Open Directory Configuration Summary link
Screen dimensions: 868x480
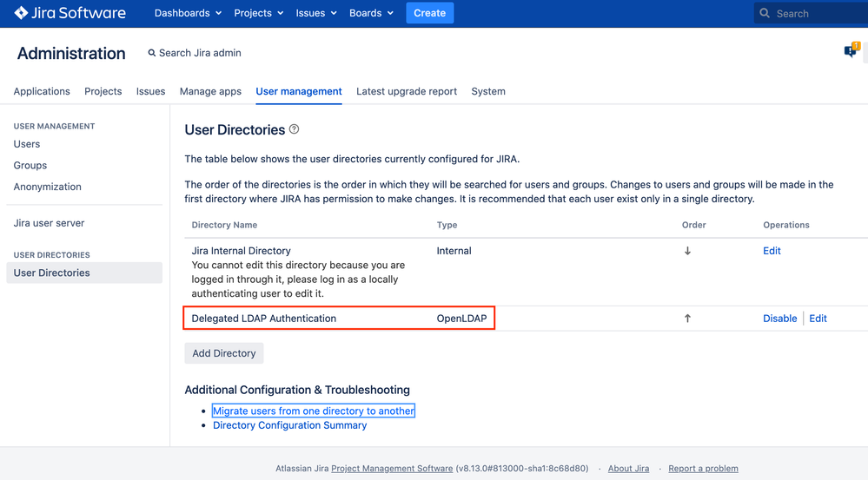[289, 424]
